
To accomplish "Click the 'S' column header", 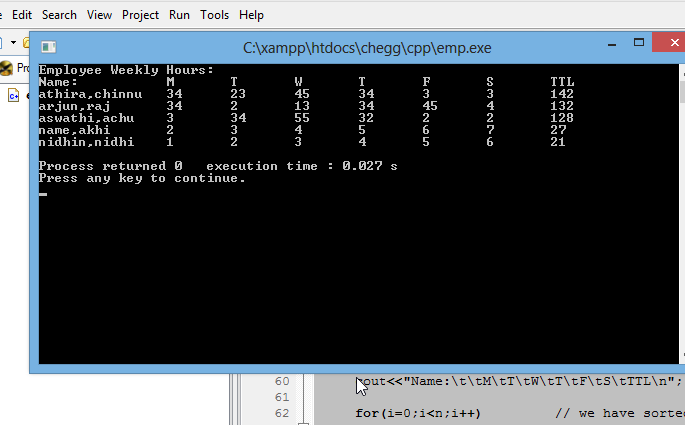I will 490,82.
